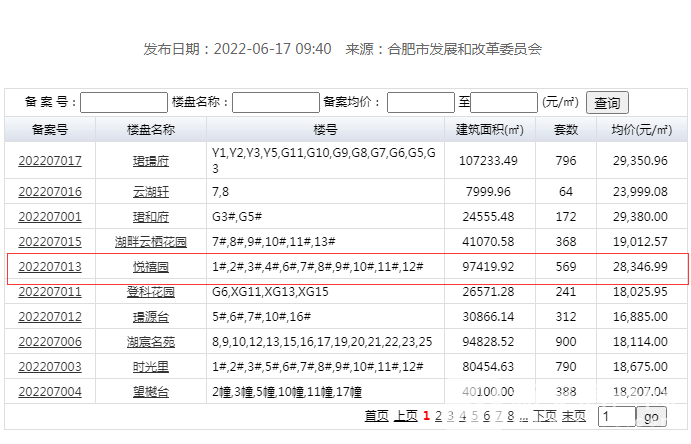
Task: Open the 时光里 property link
Action: [x=151, y=367]
